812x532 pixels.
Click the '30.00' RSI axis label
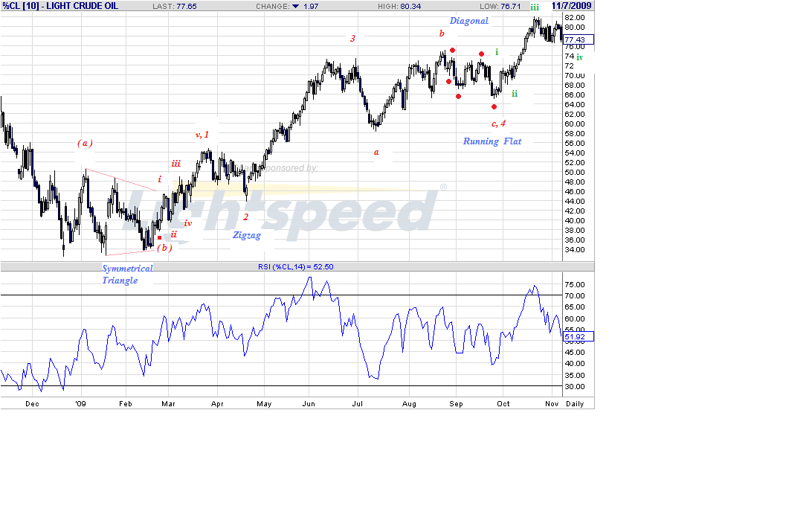575,386
